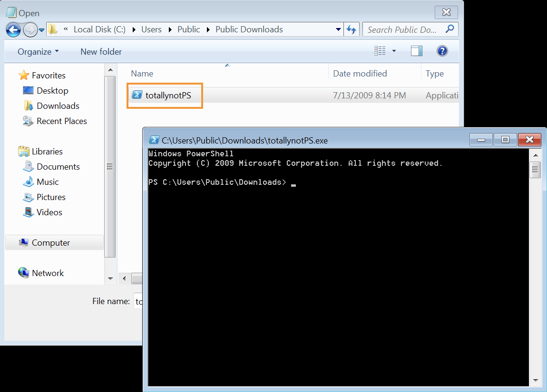Click the Pictures library icon
The width and height of the screenshot is (547, 392).
[28, 197]
